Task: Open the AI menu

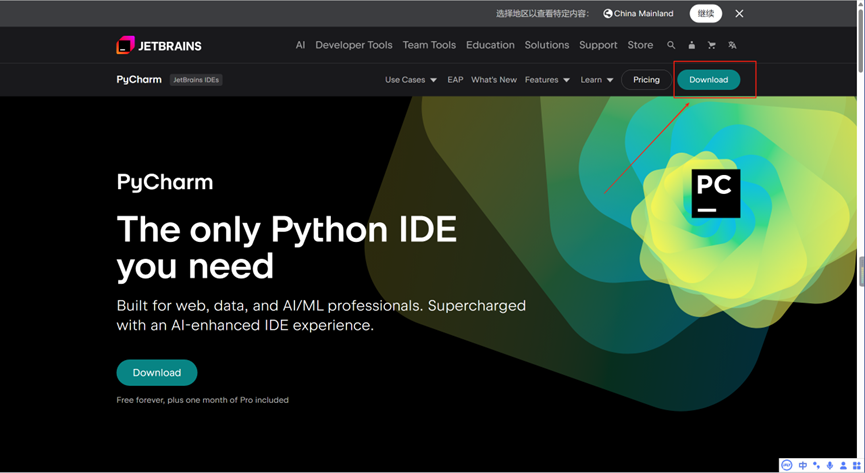Action: click(300, 45)
